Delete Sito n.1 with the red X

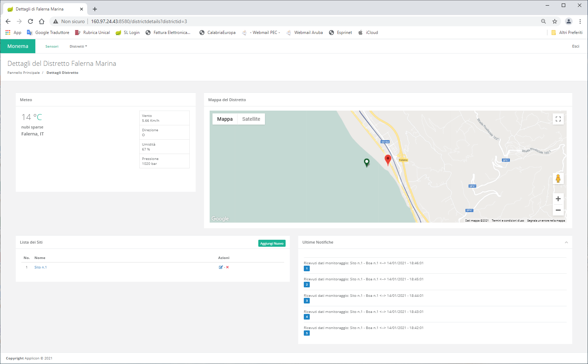click(227, 267)
